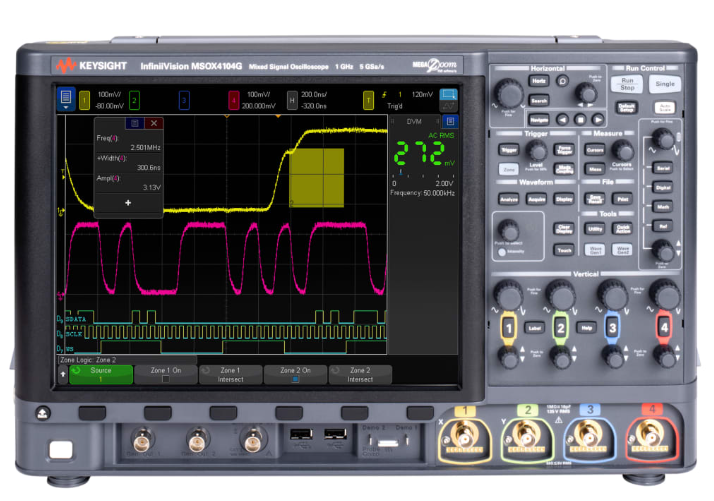
Task: Tap the yellow Zone 2 box on waveform
Action: (x=316, y=177)
